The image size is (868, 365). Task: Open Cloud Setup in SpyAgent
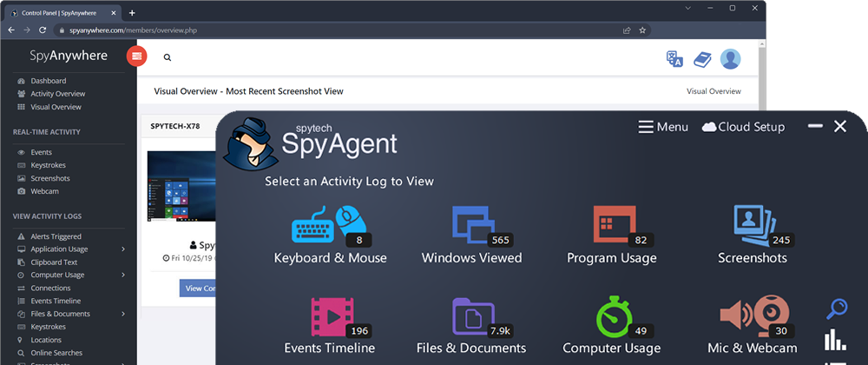(744, 127)
